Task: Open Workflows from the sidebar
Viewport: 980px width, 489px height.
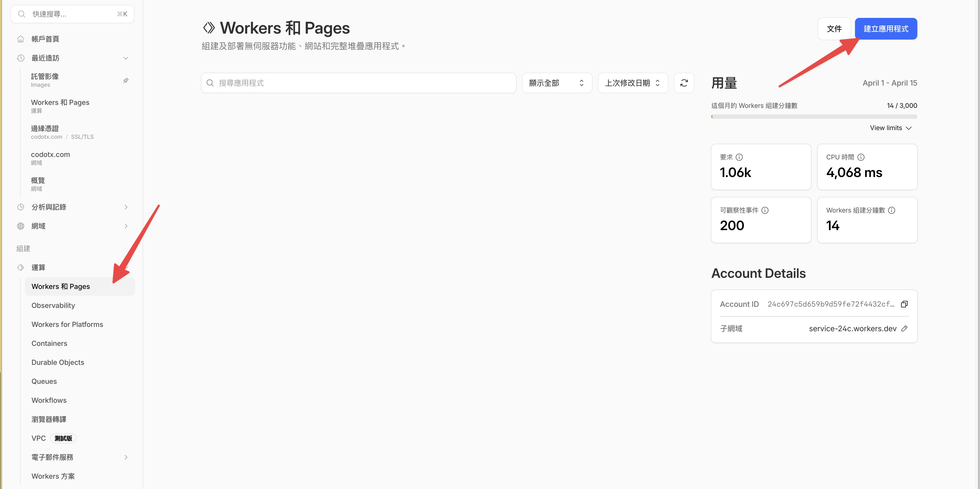Action: coord(49,400)
